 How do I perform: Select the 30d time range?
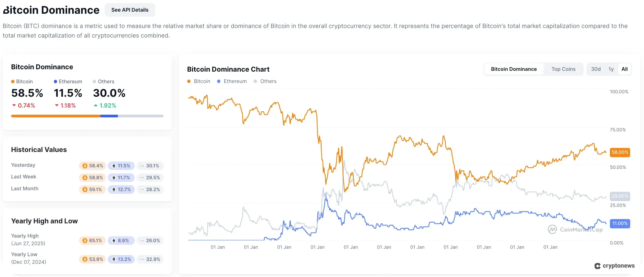pos(596,69)
